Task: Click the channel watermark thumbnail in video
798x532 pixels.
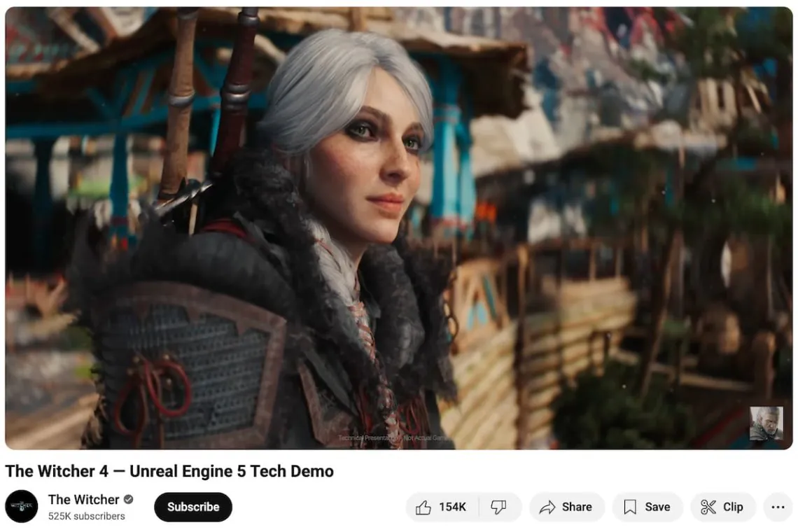Action: [766, 423]
